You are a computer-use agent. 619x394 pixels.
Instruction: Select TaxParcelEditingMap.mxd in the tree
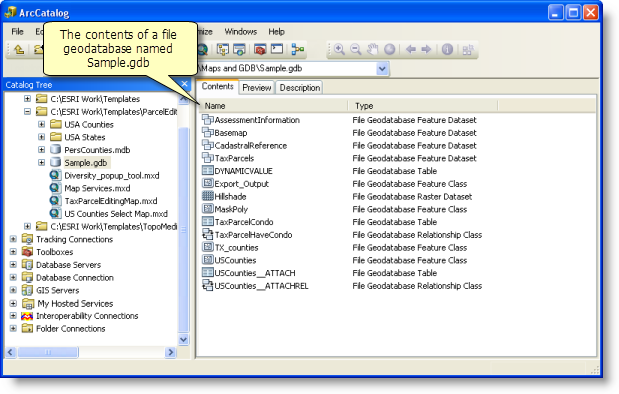click(111, 201)
